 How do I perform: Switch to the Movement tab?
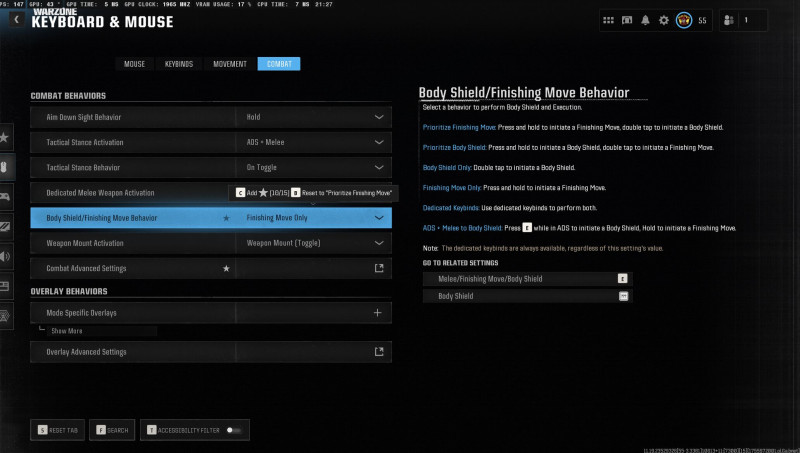230,64
